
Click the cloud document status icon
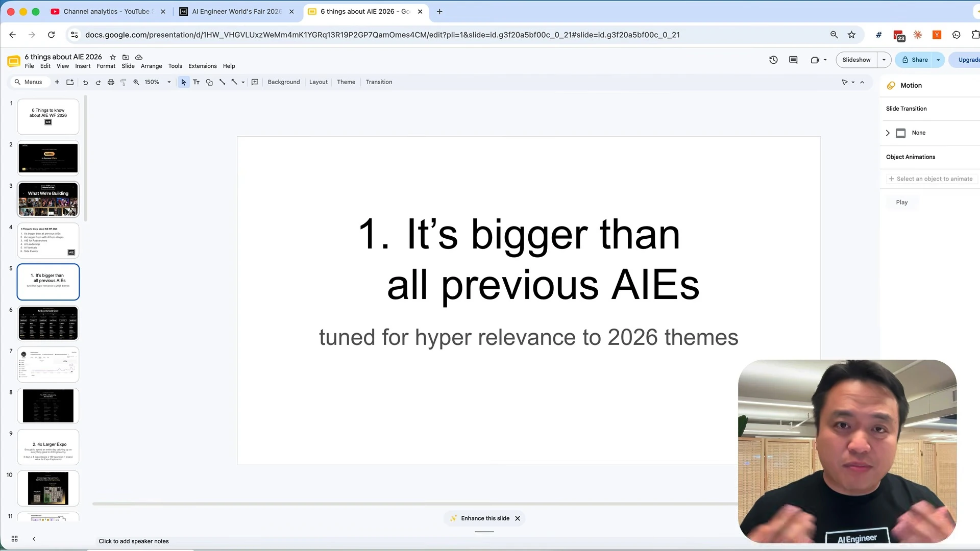[139, 57]
